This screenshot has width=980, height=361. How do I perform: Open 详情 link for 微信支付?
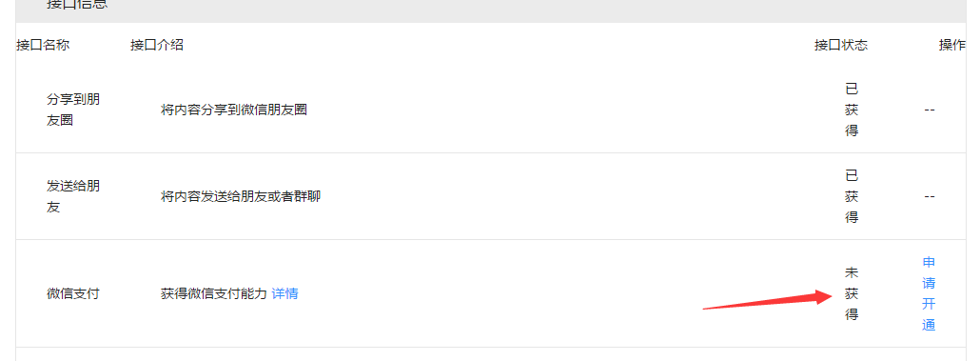[285, 293]
